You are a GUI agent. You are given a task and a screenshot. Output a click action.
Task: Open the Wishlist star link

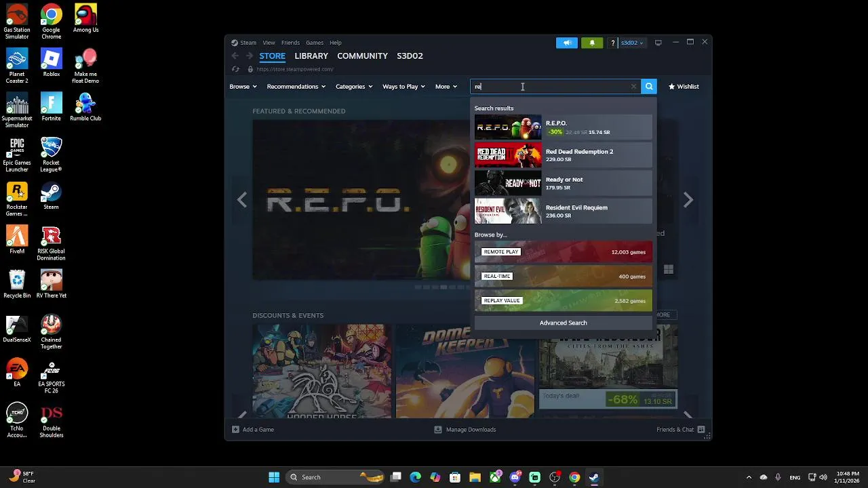[684, 87]
